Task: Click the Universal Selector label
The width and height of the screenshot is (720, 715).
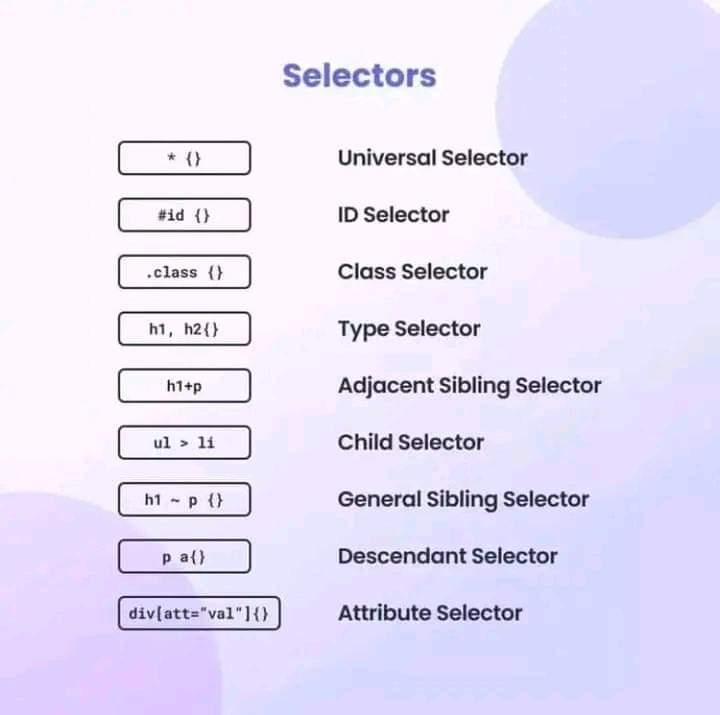Action: click(x=433, y=158)
